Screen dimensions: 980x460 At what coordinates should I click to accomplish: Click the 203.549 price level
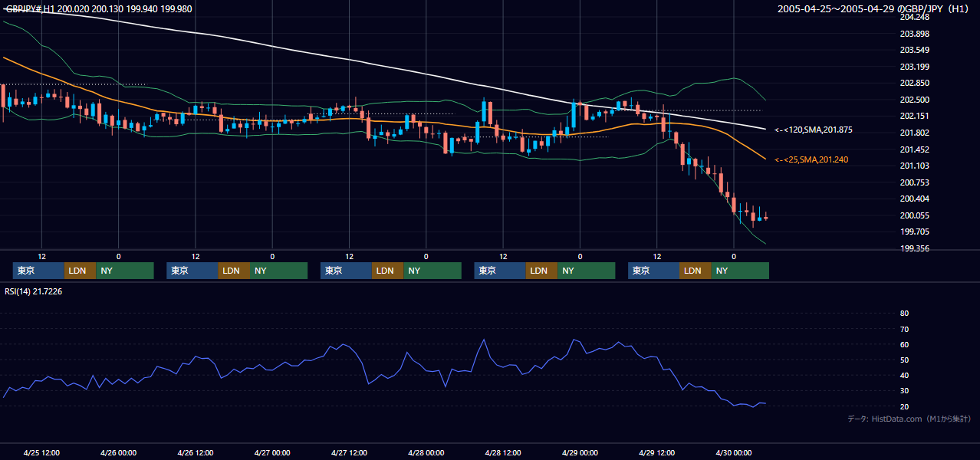914,51
